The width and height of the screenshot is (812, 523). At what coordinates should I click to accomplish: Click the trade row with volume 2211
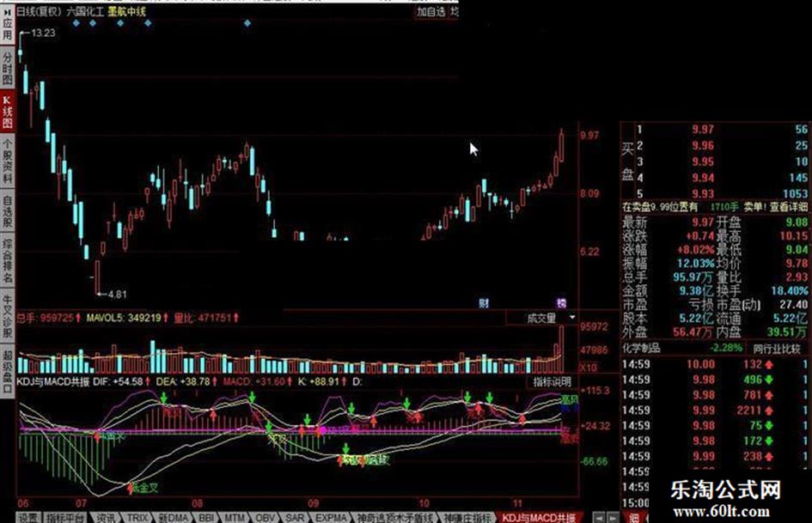717,410
